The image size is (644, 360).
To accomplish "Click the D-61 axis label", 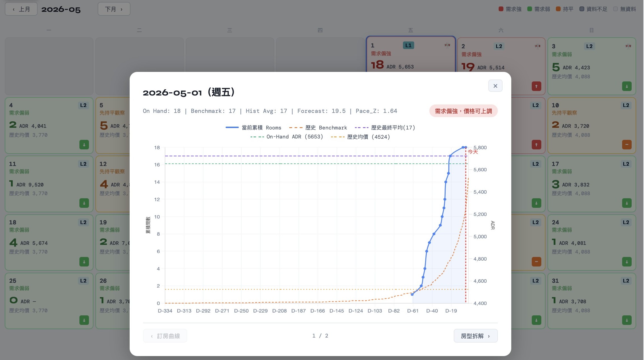I will pos(413,311).
